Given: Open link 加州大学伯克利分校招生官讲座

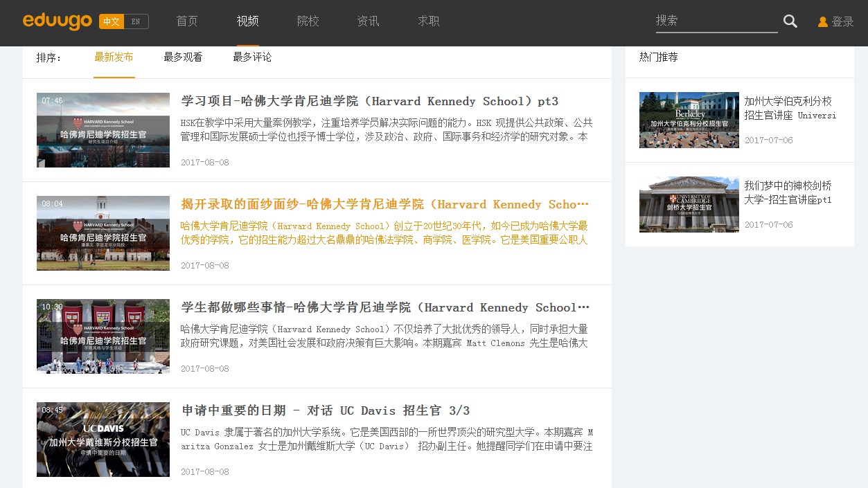Looking at the screenshot, I should (x=790, y=108).
